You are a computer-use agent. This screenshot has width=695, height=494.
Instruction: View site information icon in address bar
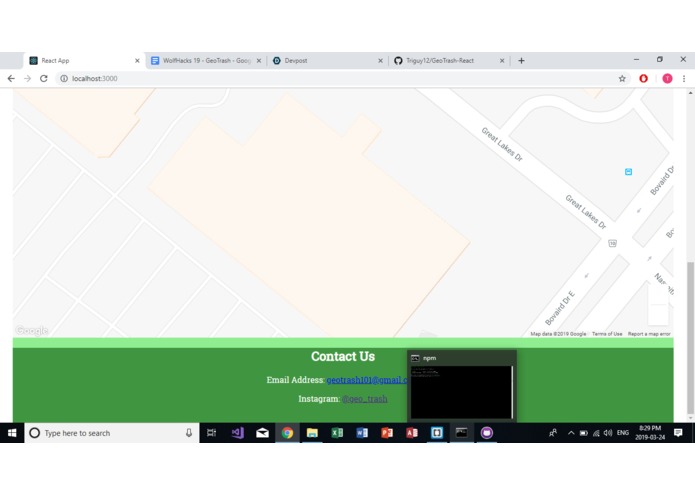tap(64, 78)
